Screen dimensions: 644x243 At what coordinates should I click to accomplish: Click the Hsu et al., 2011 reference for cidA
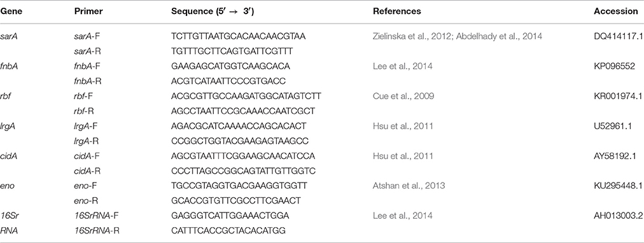(402, 156)
